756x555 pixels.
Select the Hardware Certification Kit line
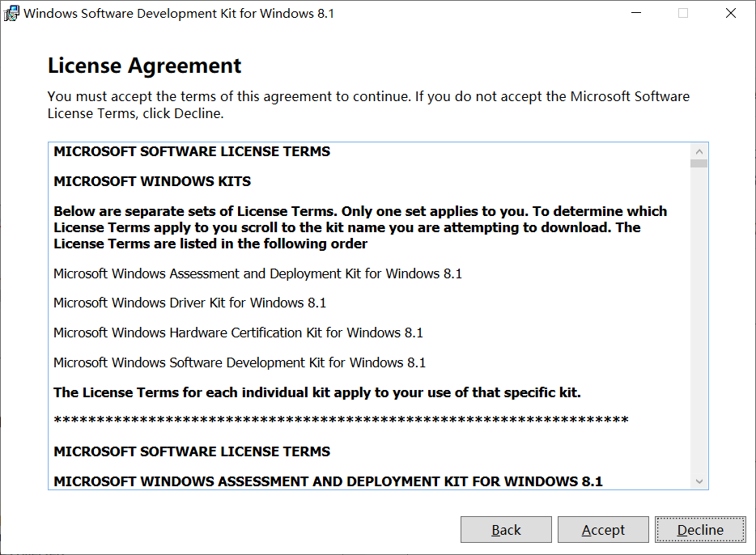(x=238, y=333)
